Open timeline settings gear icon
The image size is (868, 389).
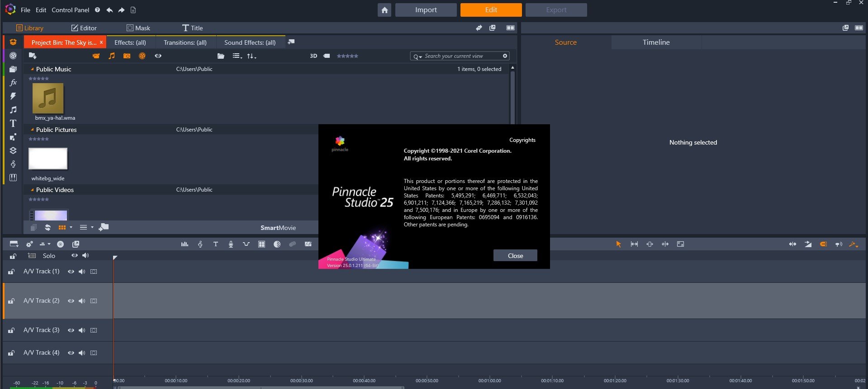(29, 244)
